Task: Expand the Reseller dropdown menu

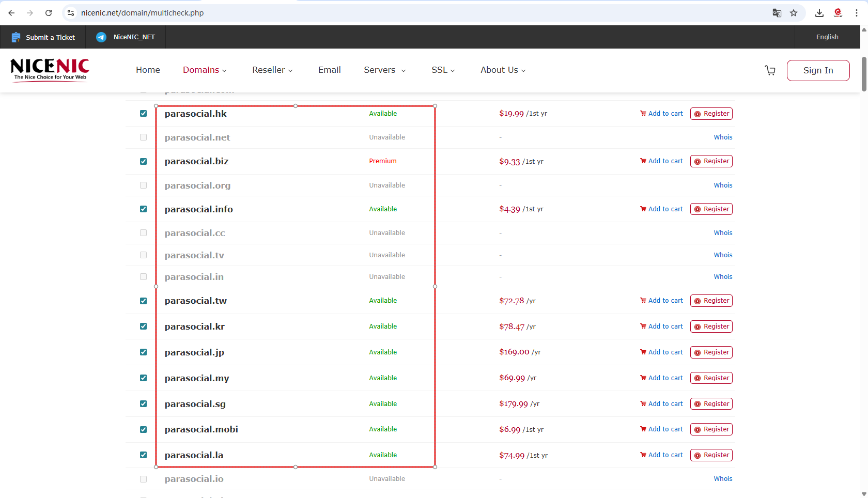Action: point(272,70)
